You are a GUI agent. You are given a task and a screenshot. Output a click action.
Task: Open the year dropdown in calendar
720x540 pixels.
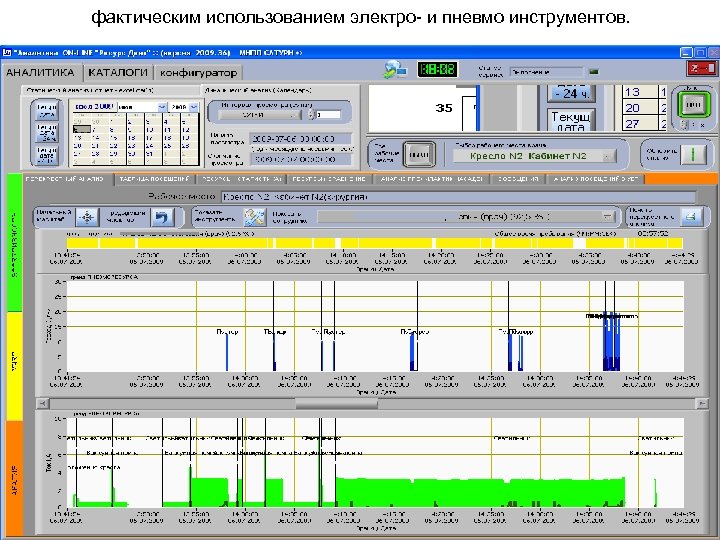pos(194,107)
